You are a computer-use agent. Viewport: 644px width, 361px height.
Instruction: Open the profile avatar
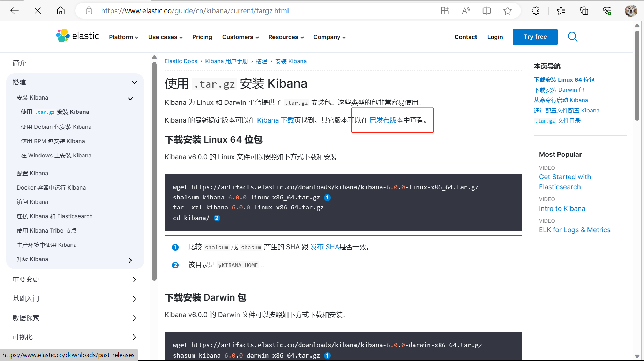[631, 11]
